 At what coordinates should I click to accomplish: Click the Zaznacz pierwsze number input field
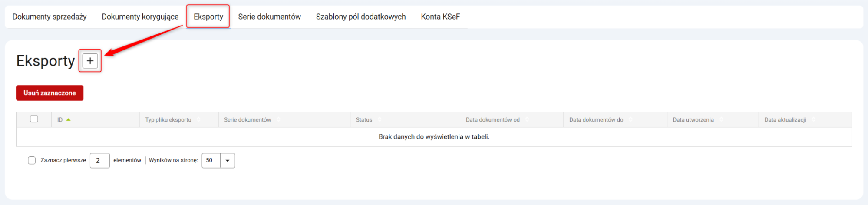click(99, 160)
